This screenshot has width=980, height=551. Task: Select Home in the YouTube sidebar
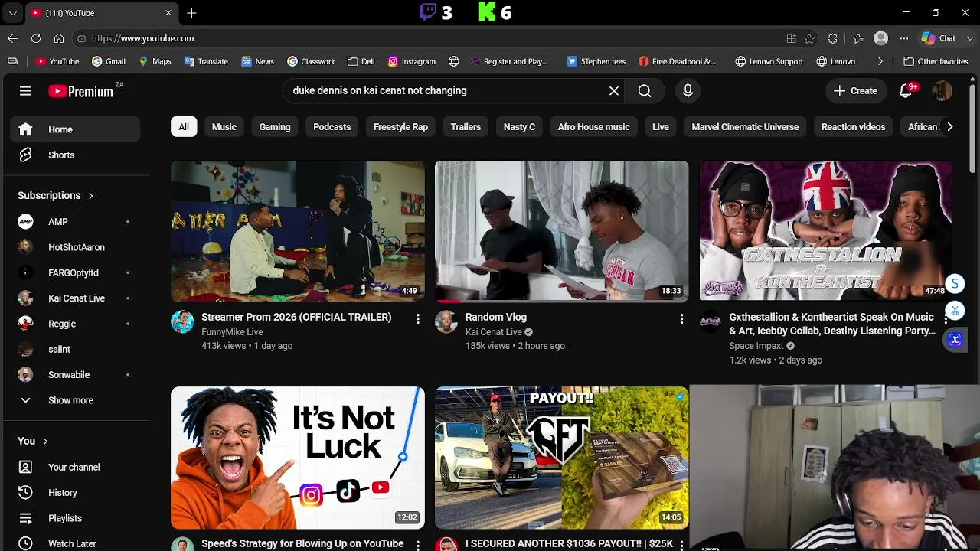75,129
